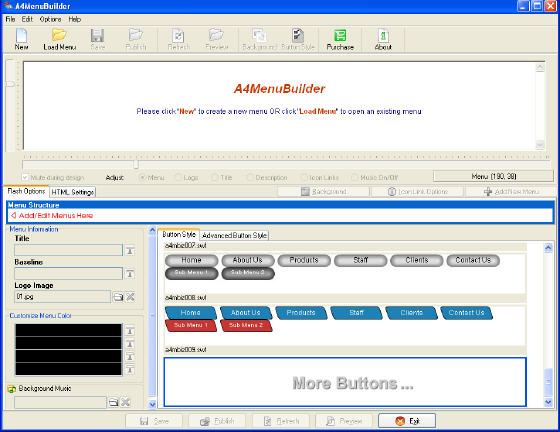Click the icon next to third color bar
This screenshot has height=432, width=560.
130,357
